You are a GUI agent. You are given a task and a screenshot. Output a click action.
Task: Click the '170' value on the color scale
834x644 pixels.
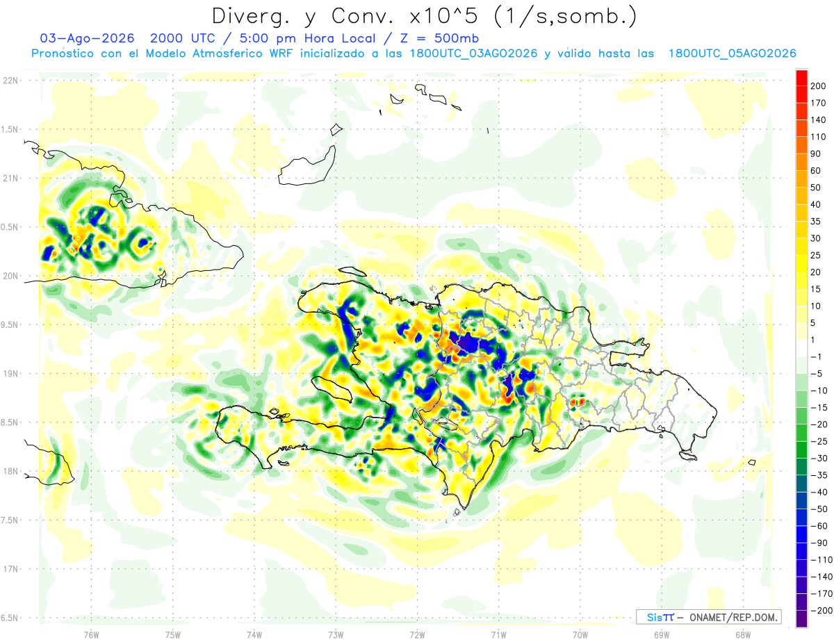818,103
